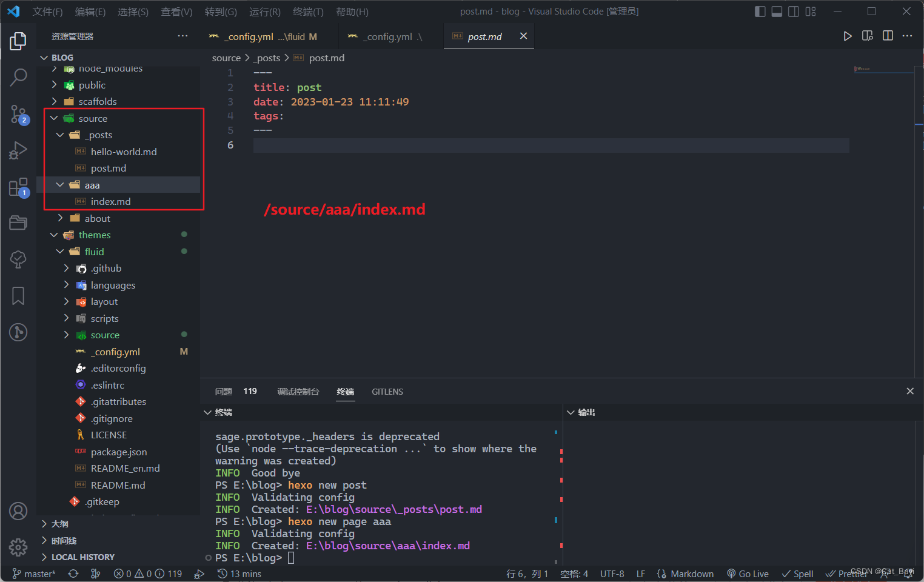924x582 pixels.
Task: Click source in breadcrumb path
Action: point(226,58)
